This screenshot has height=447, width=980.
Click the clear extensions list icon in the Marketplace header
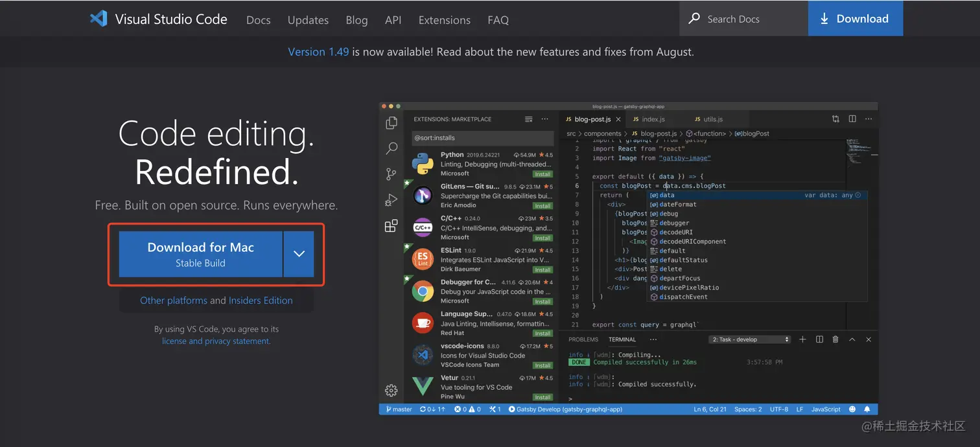point(529,119)
